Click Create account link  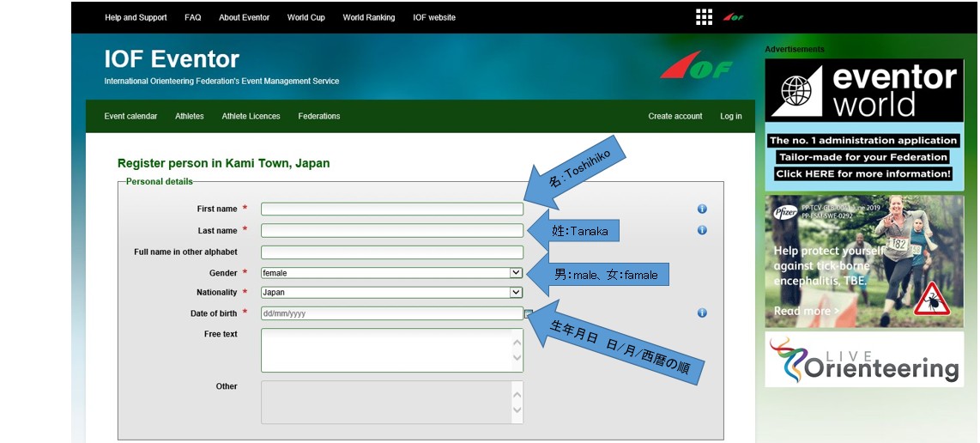point(675,117)
